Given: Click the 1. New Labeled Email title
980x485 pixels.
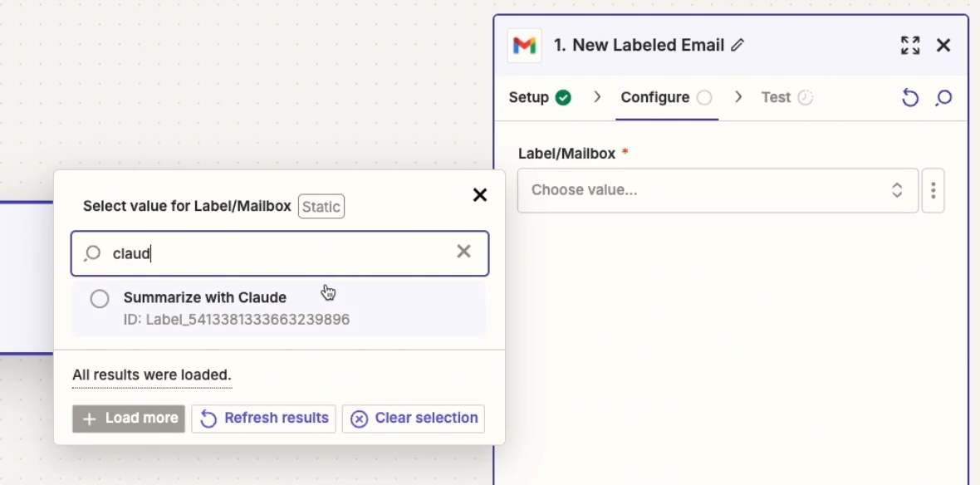Looking at the screenshot, I should pyautogui.click(x=639, y=45).
